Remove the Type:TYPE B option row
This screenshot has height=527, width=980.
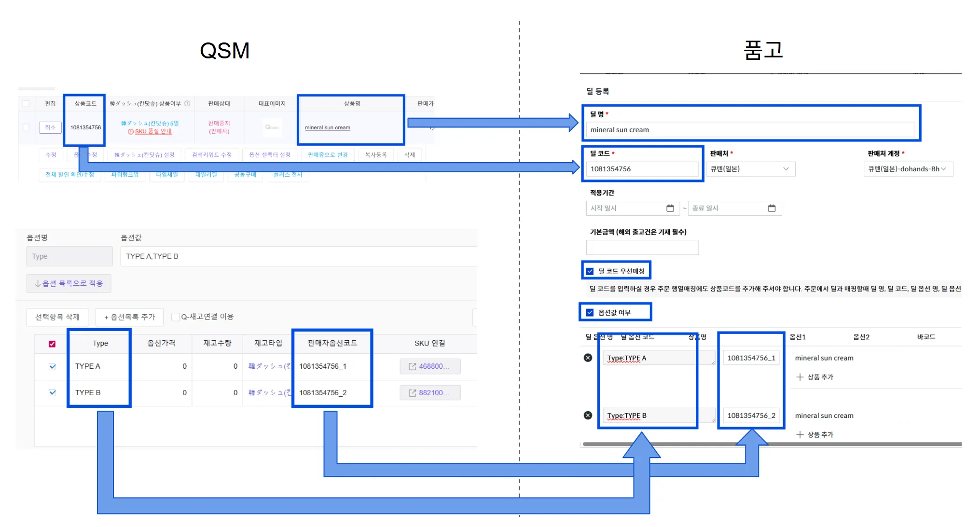[x=588, y=415]
